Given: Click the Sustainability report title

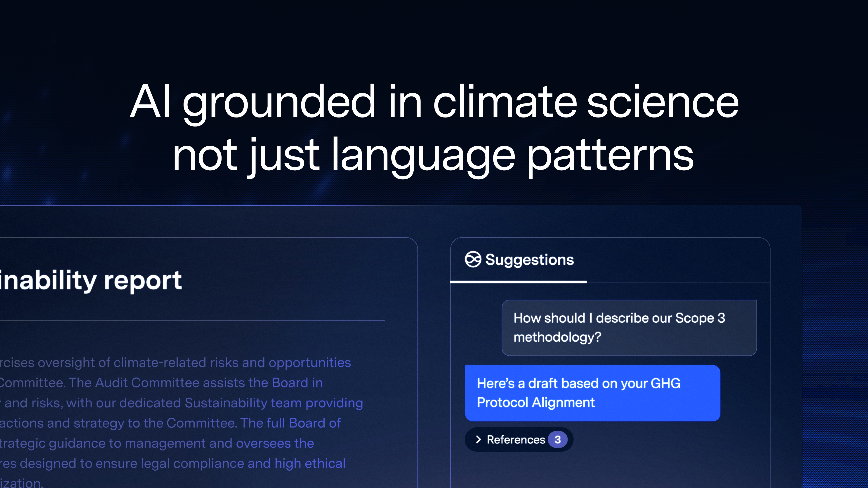Looking at the screenshot, I should click(x=91, y=279).
